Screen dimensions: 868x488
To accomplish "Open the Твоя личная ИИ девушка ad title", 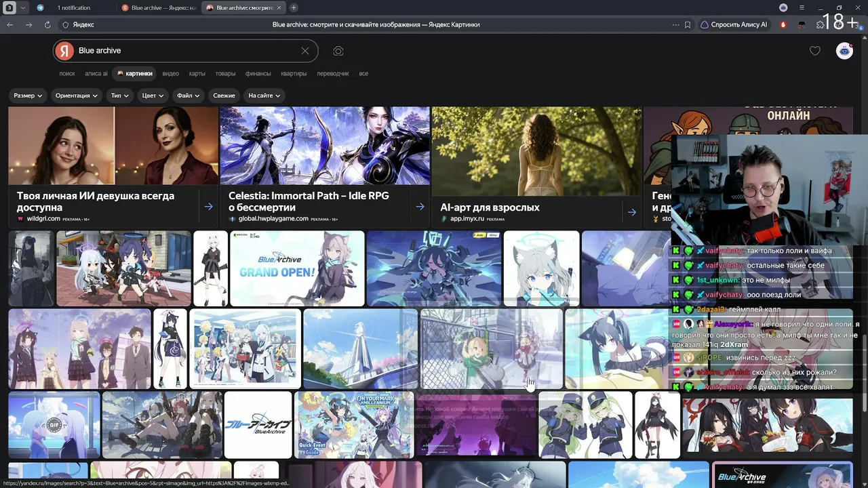I will [96, 201].
